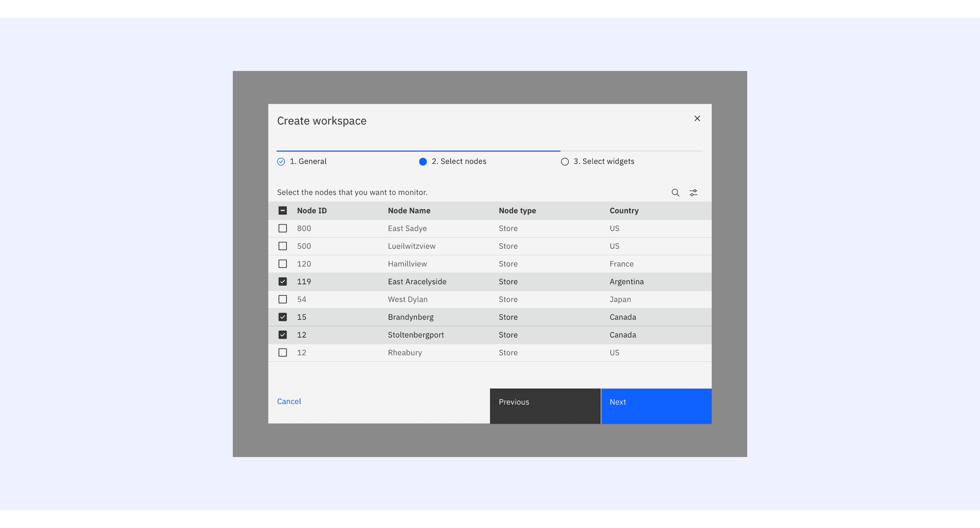Screen dimensions: 980x528
Task: Select the Lueilwitzview node checkbox
Action: [x=282, y=246]
